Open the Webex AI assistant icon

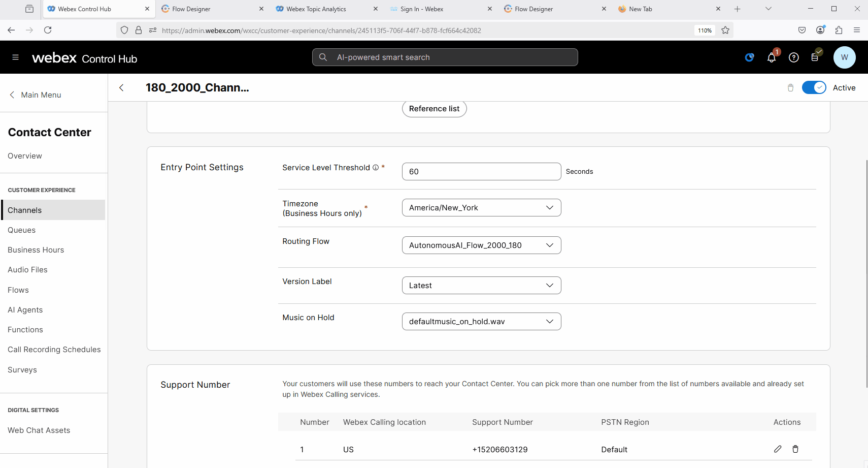click(x=749, y=57)
